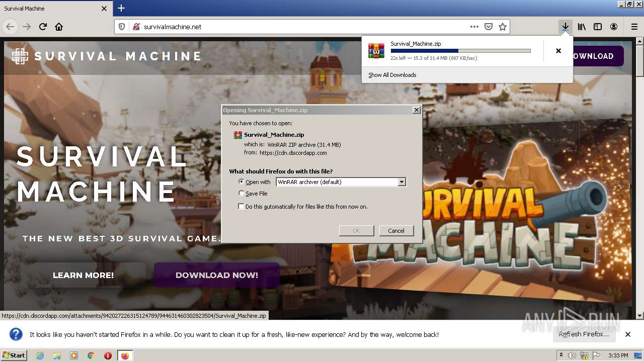Go forward using the browser forward arrow
Viewport: 644px width, 362px height.
(x=27, y=27)
